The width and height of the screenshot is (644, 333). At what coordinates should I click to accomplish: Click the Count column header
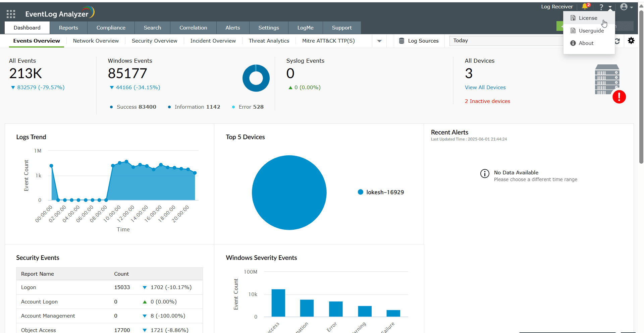point(121,274)
